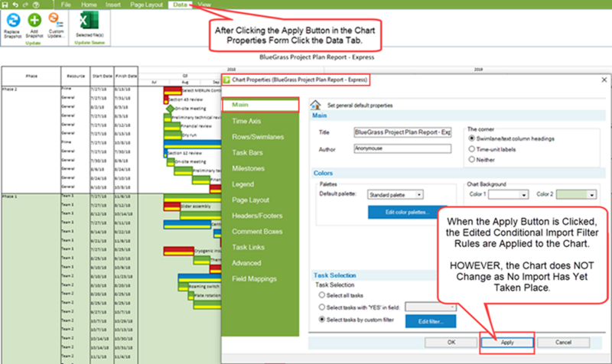Image resolution: width=612 pixels, height=364 pixels.
Task: Click the OK button
Action: pos(451,343)
